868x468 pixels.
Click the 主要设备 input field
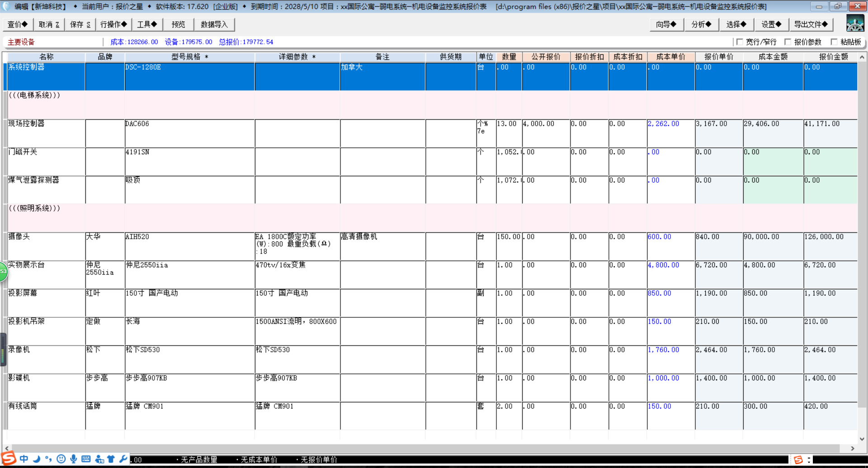pos(53,42)
